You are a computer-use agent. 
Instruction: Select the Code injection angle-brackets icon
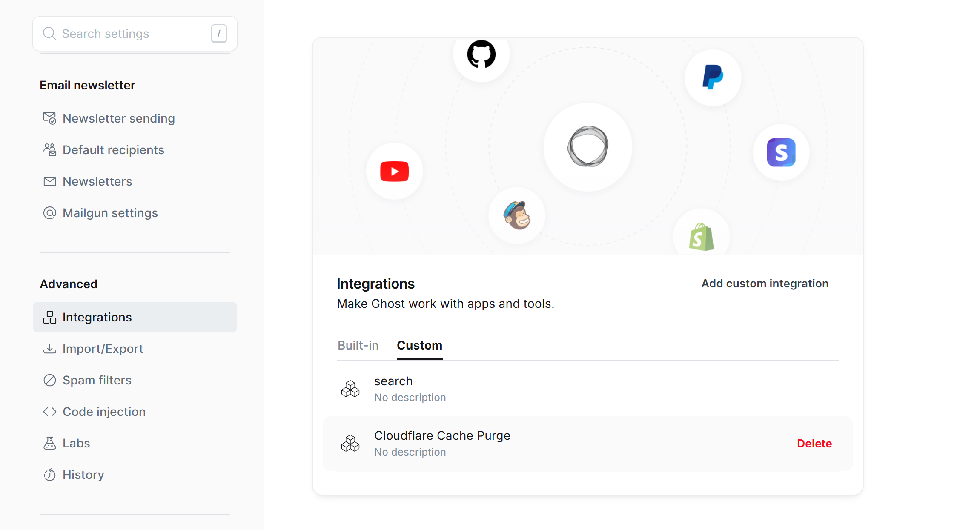pos(50,412)
